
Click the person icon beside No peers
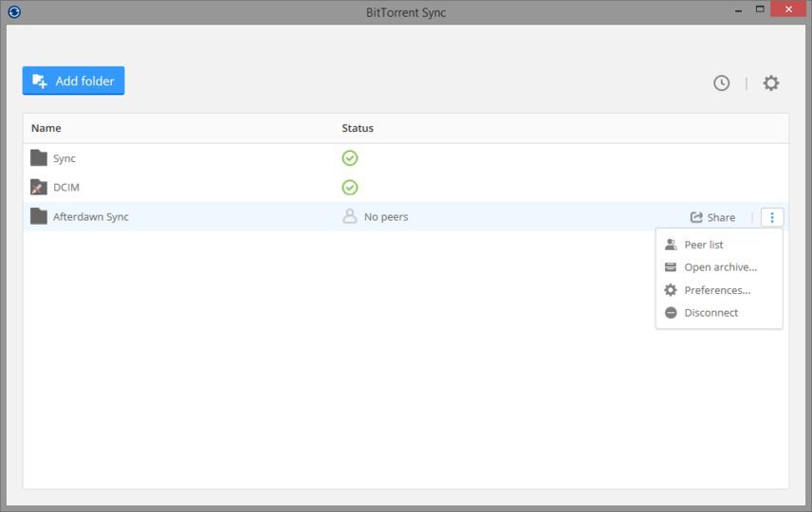pyautogui.click(x=350, y=216)
